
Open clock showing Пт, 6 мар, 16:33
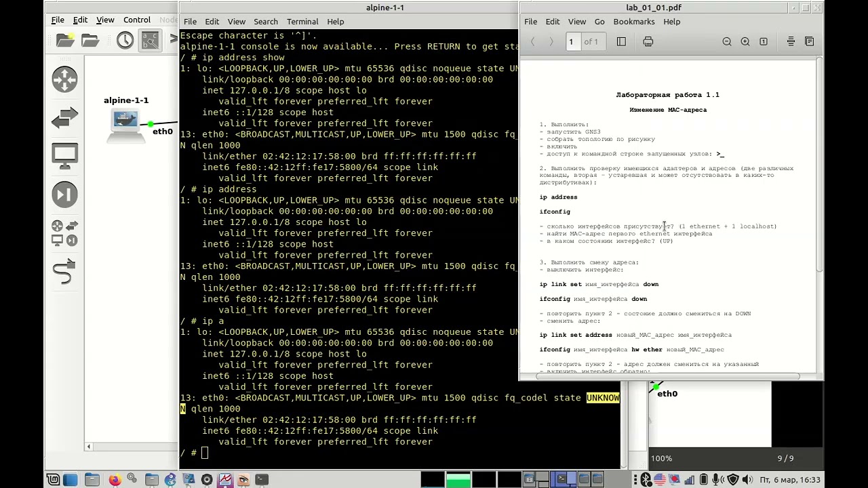[x=790, y=480]
